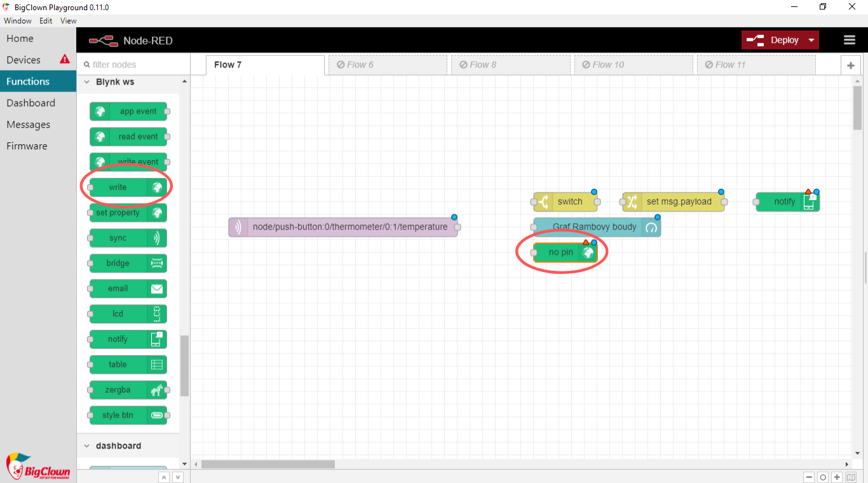868x483 pixels.
Task: Open the Window menu
Action: 18,21
